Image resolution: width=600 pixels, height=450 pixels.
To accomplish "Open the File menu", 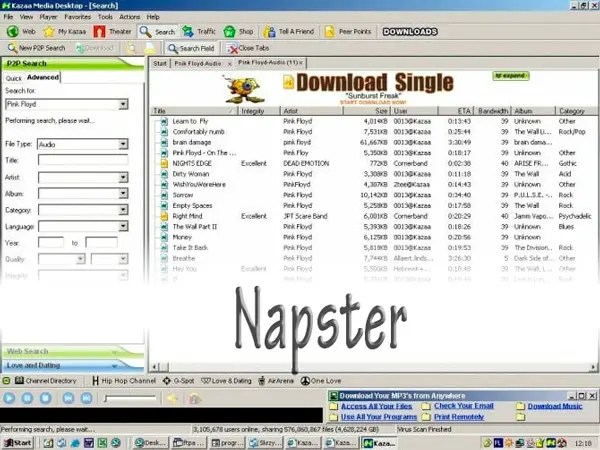I will click(x=8, y=17).
